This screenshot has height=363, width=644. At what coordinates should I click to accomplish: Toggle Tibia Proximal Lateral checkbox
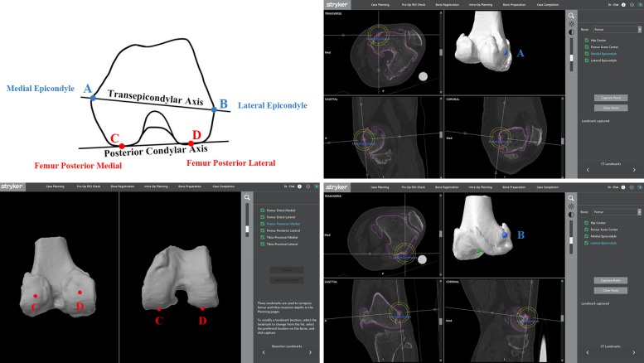(263, 244)
